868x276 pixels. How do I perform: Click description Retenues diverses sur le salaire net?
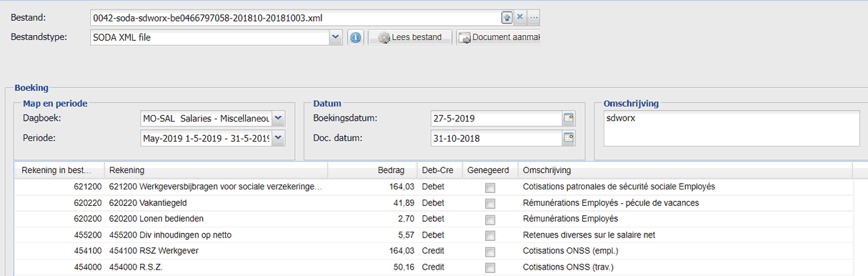coord(589,235)
